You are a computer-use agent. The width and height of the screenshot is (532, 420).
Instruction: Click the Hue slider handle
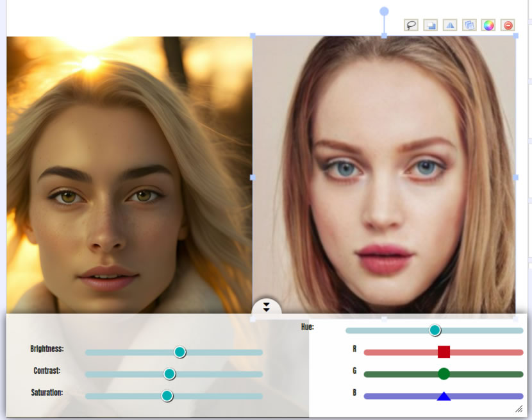tap(435, 330)
